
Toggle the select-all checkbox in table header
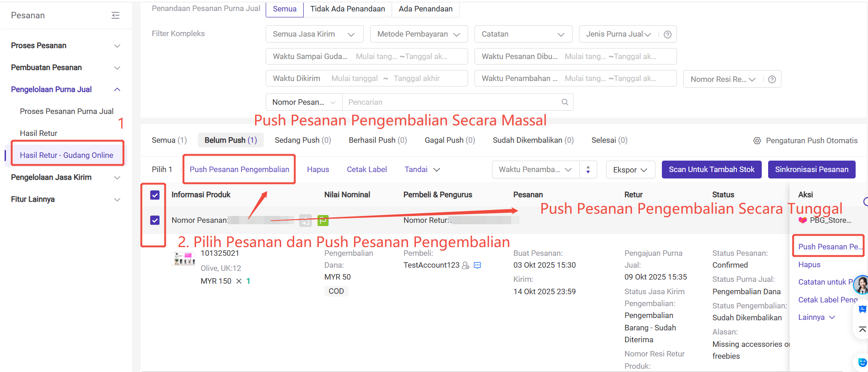pos(155,195)
